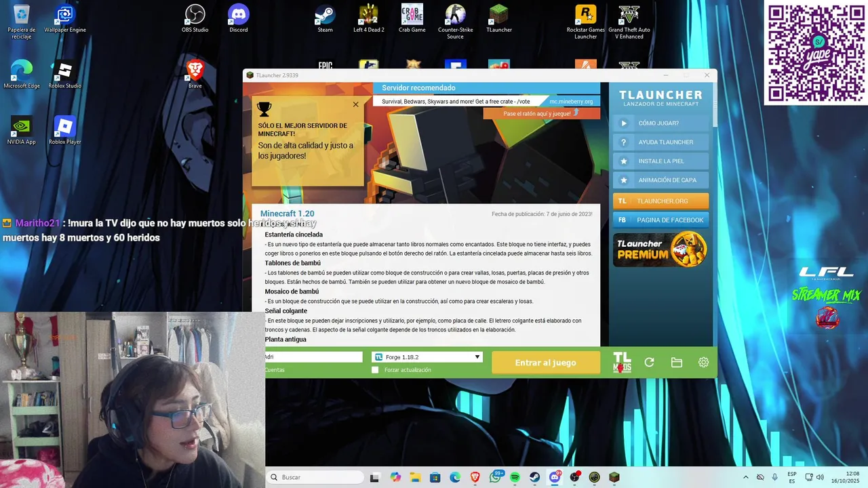Open the ESP language indicator in tray

pos(792,477)
